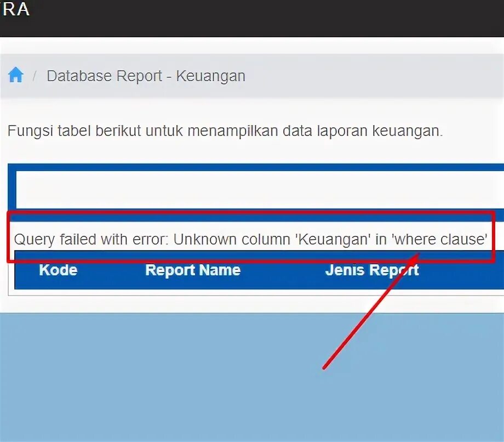This screenshot has width=504, height=442.
Task: Select the blue table header bar
Action: pos(252,270)
